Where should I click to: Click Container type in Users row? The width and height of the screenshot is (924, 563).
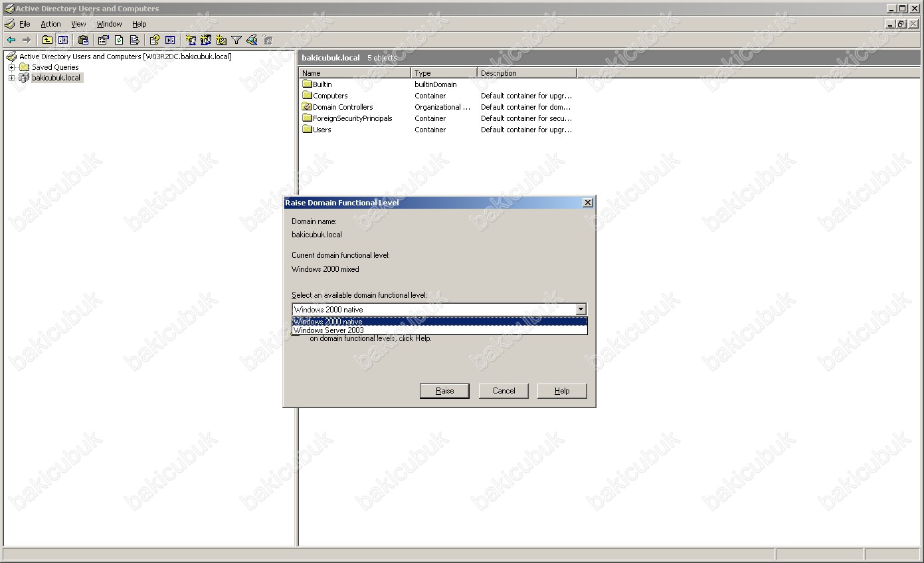click(430, 130)
